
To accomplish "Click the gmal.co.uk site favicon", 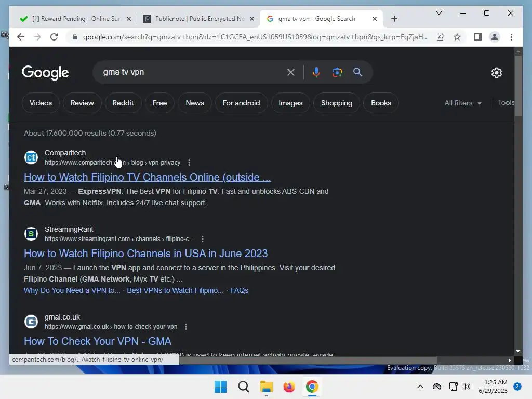I will pyautogui.click(x=31, y=322).
